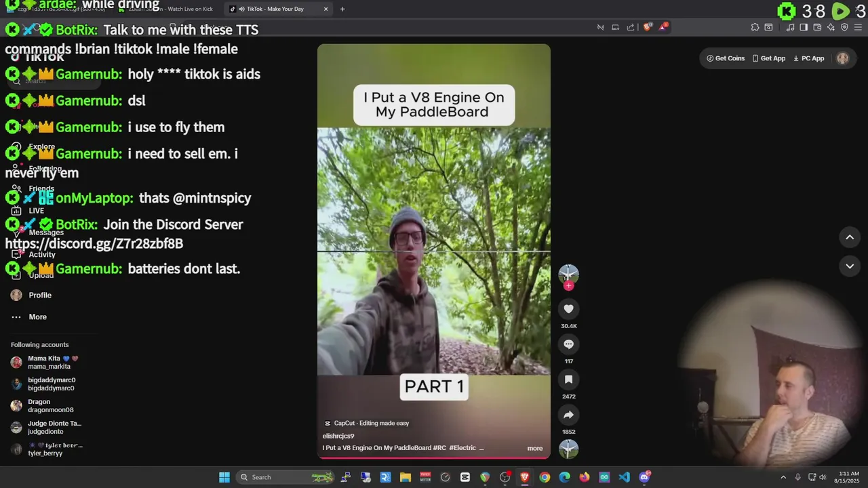The height and width of the screenshot is (488, 868).
Task: Click the Windows Start button
Action: click(x=224, y=477)
